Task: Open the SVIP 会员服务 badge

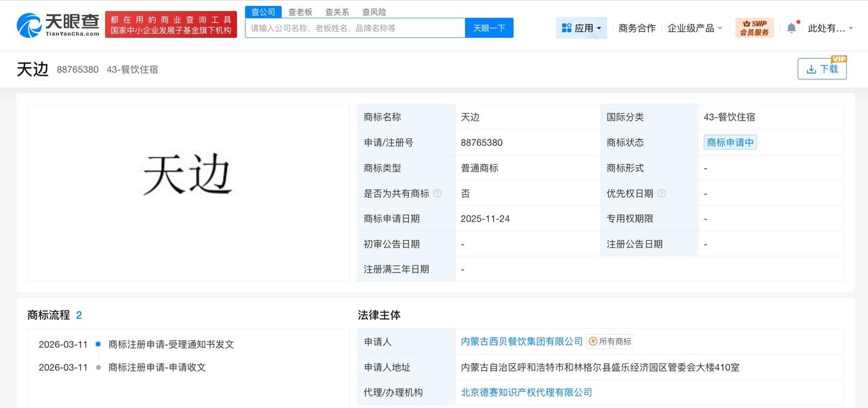Action: coord(754,28)
